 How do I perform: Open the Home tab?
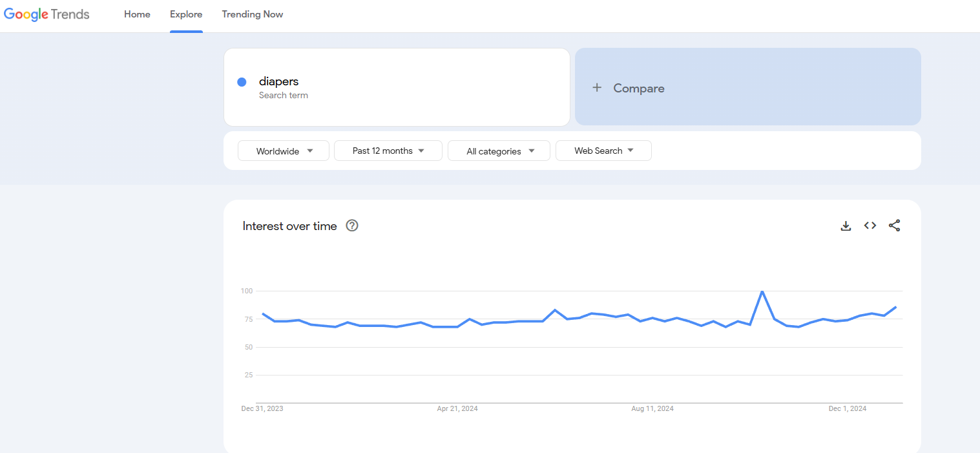[137, 14]
